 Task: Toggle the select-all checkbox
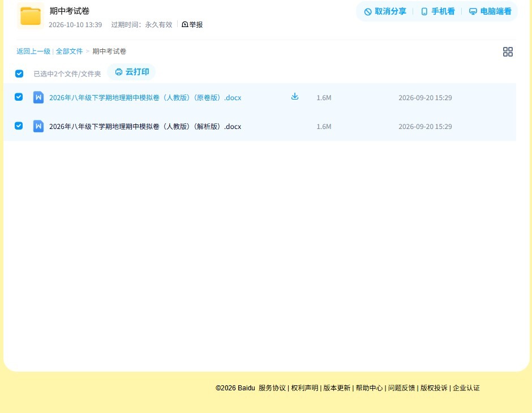tap(19, 74)
